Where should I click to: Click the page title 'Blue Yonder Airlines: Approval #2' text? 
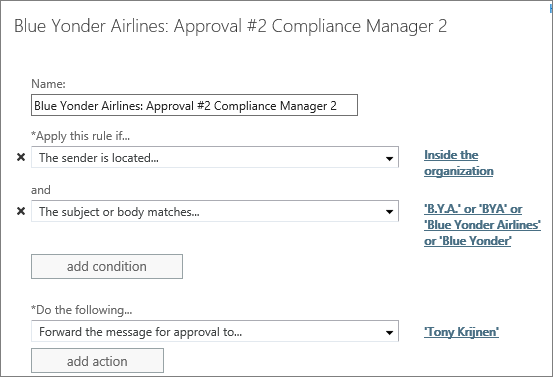coord(140,26)
